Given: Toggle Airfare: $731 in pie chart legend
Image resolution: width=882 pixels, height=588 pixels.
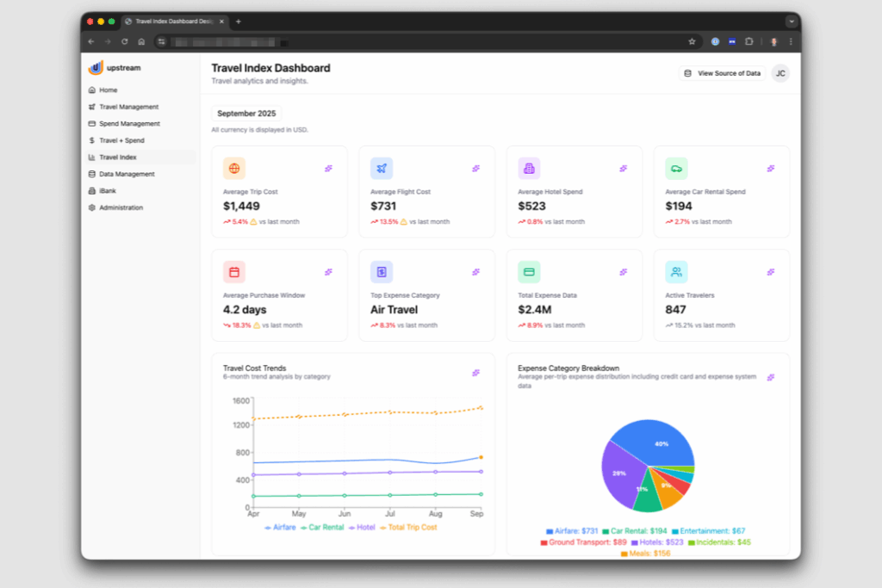Looking at the screenshot, I should click(x=572, y=531).
